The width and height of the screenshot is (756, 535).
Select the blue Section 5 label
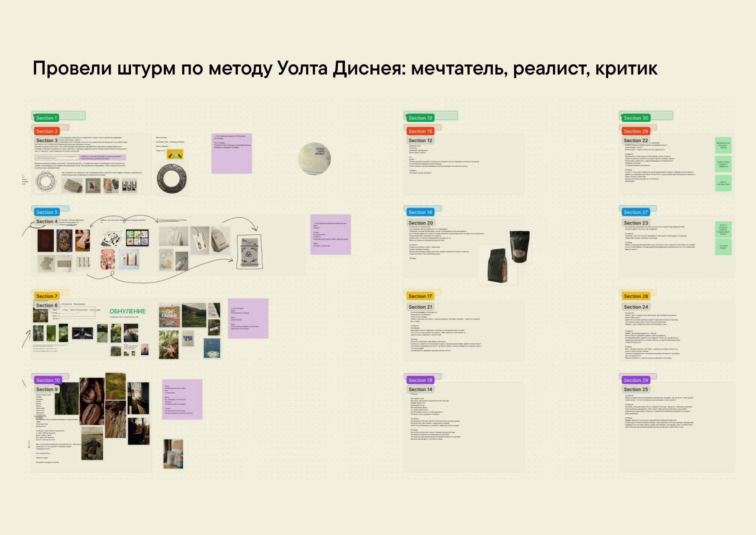47,212
